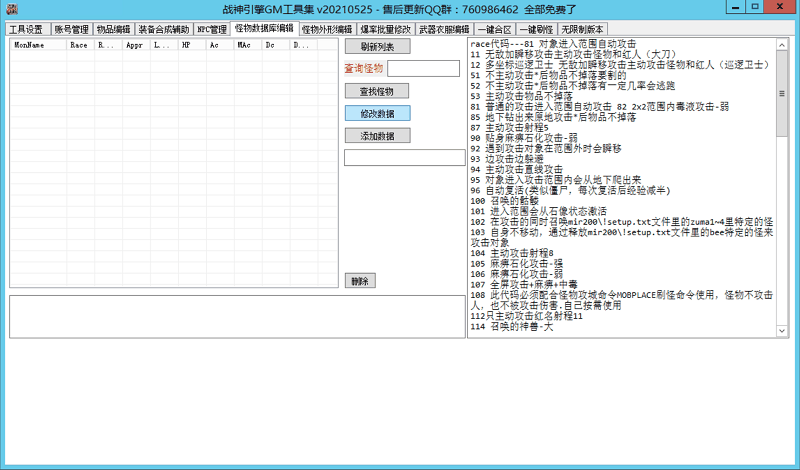The height and width of the screenshot is (470, 800).
Task: Click the 删除 button
Action: coord(359,281)
